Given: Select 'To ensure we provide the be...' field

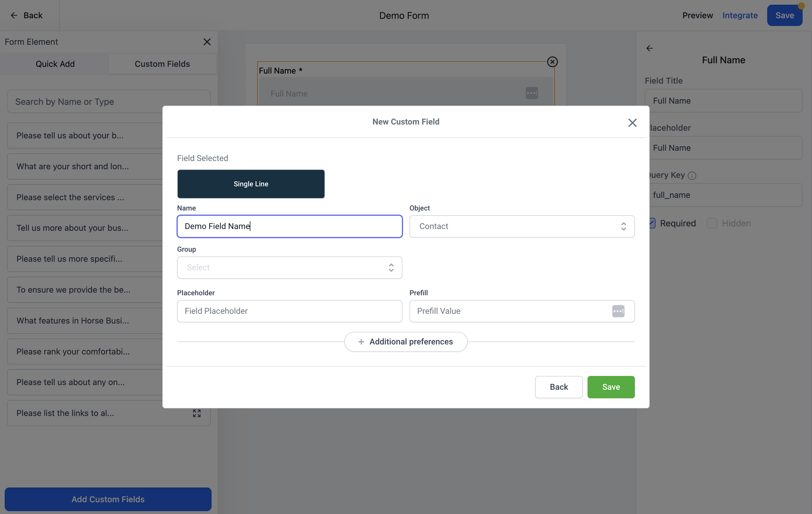Looking at the screenshot, I should (x=85, y=290).
